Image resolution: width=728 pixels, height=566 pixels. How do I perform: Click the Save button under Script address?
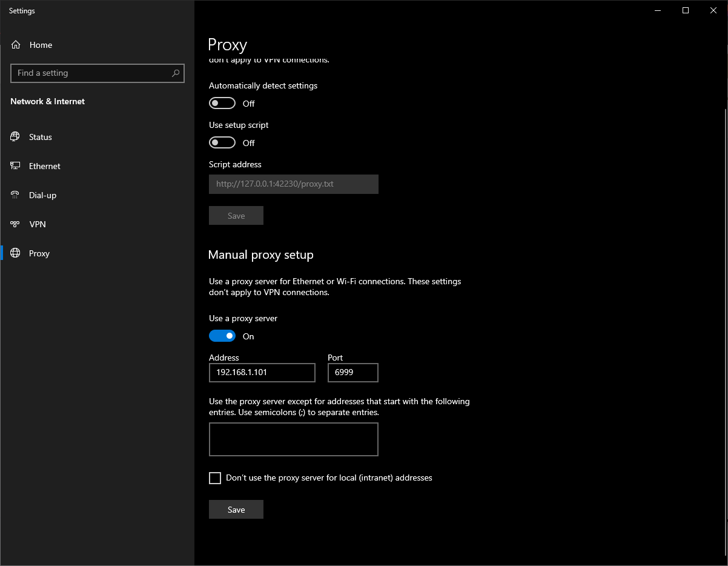click(x=236, y=216)
